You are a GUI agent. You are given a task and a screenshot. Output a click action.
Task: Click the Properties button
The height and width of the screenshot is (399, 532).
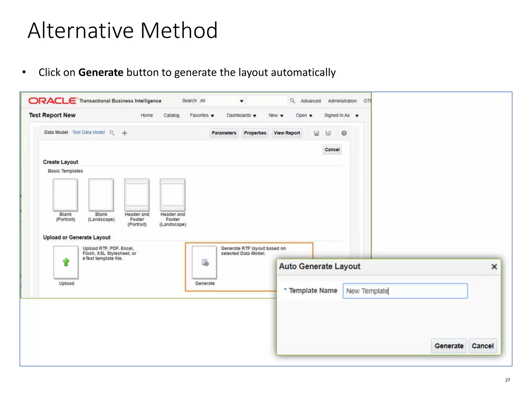255,133
